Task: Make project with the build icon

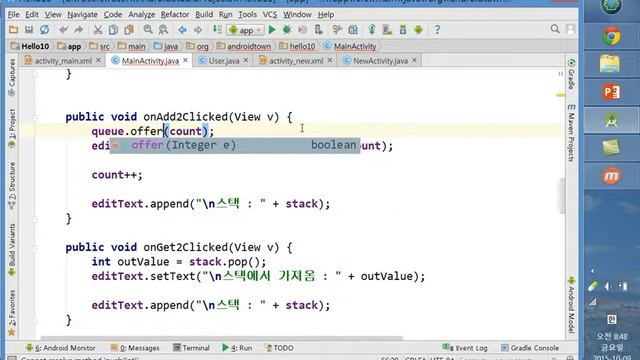Action: click(x=217, y=30)
